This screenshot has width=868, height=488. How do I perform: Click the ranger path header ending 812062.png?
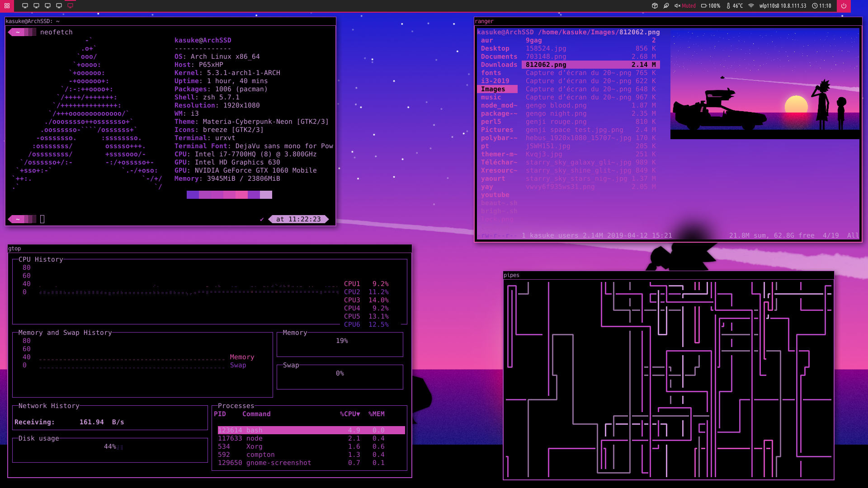pyautogui.click(x=568, y=32)
